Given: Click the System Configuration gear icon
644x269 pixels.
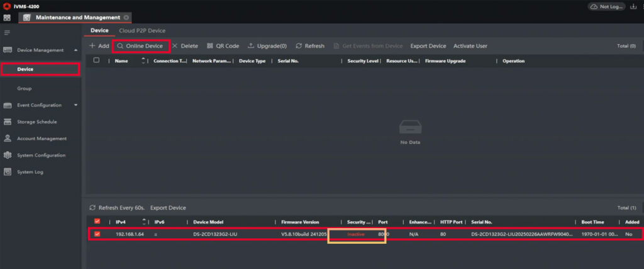Looking at the screenshot, I should (x=8, y=155).
